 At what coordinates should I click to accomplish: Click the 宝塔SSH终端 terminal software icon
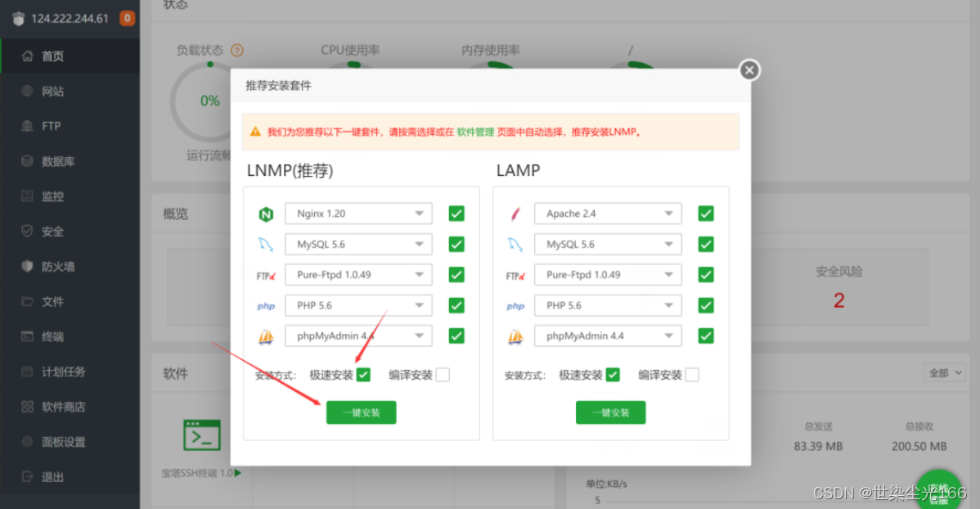coord(202,435)
